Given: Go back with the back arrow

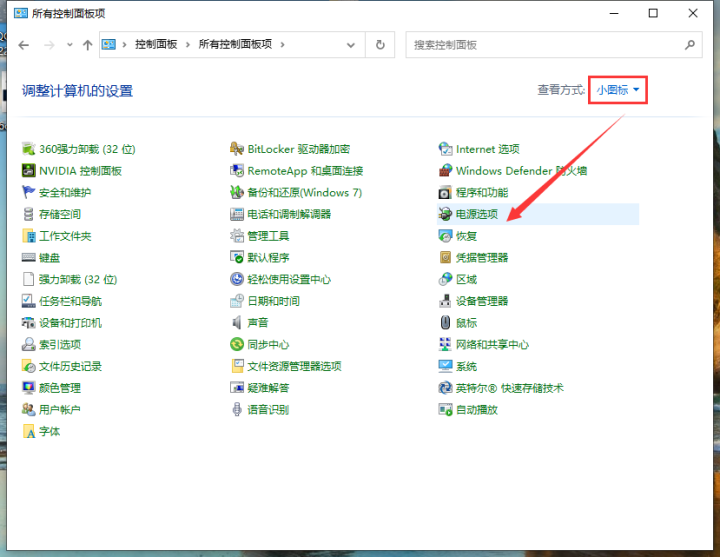Looking at the screenshot, I should point(24,45).
